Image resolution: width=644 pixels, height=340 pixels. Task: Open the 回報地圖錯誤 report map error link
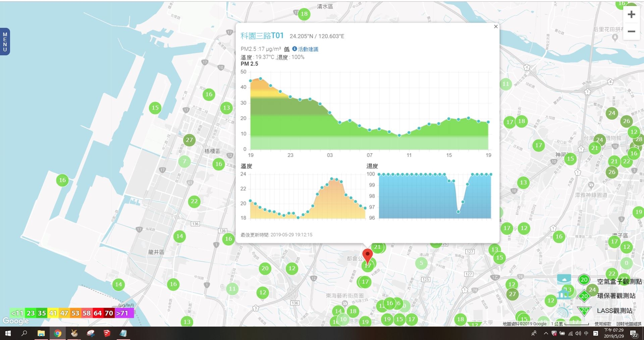[x=629, y=324]
